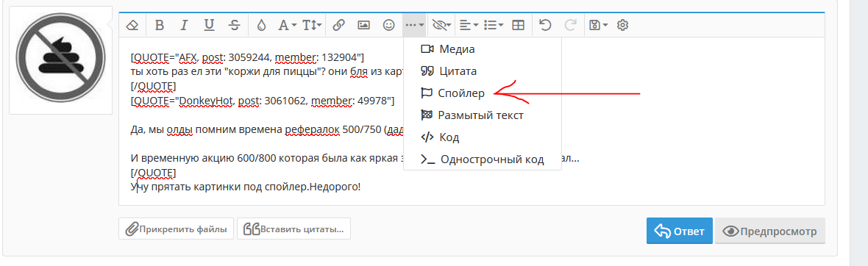Open the font family dropdown
The width and height of the screenshot is (868, 266).
288,25
